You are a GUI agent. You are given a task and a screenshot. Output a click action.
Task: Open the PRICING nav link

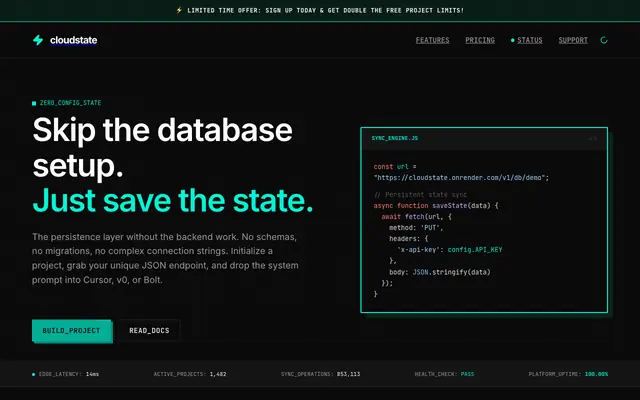point(480,40)
